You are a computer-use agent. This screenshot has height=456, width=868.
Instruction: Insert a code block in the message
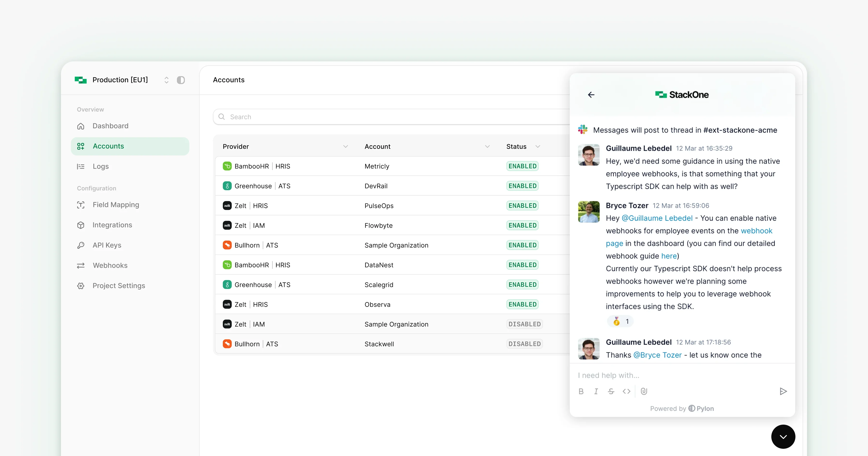626,391
